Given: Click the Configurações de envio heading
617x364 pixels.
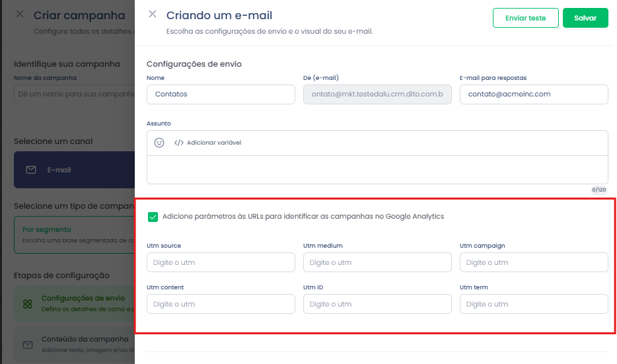Looking at the screenshot, I should point(194,63).
